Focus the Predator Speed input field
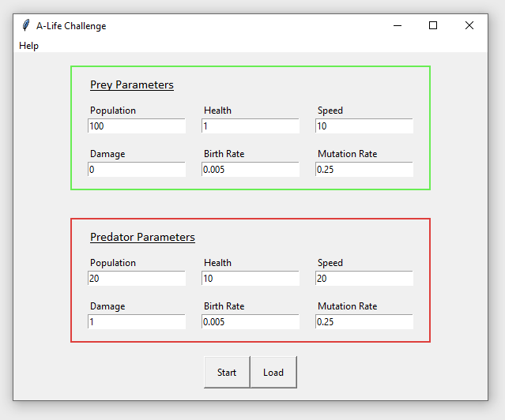The height and width of the screenshot is (420, 505). [x=364, y=279]
